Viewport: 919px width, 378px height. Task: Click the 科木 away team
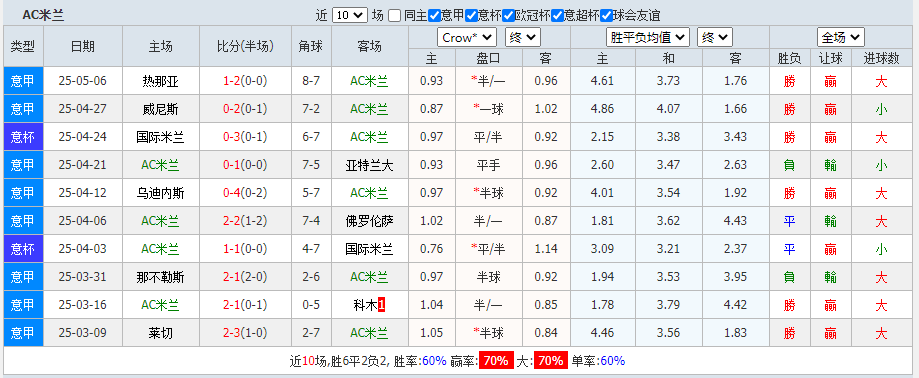point(365,305)
